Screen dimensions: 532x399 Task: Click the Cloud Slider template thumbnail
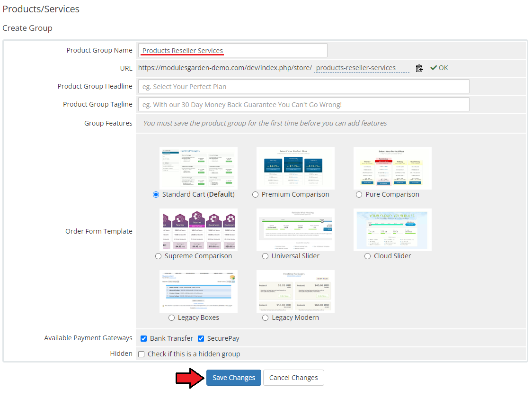tap(392, 229)
